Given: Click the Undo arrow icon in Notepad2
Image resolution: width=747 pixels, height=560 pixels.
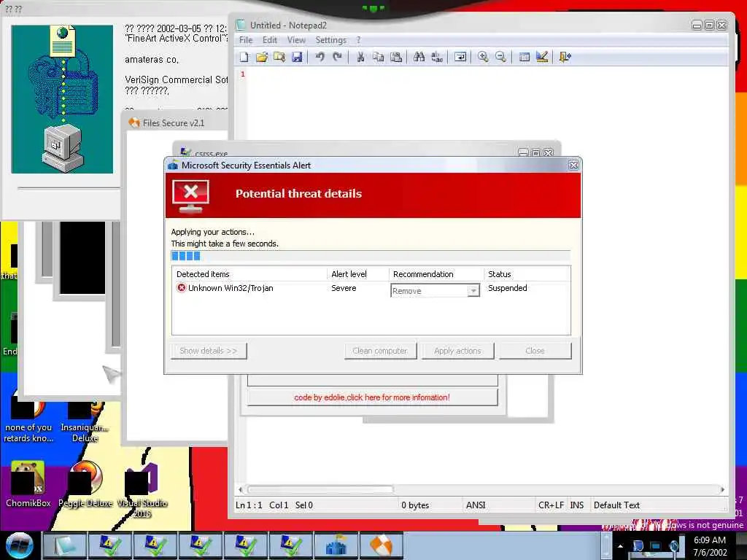Looking at the screenshot, I should point(320,57).
